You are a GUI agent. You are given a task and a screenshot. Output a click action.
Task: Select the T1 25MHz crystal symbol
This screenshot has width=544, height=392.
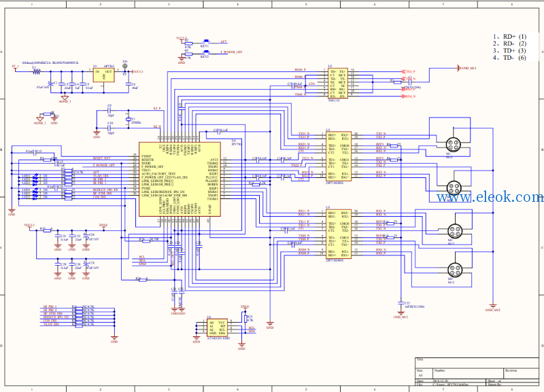pyautogui.click(x=128, y=119)
